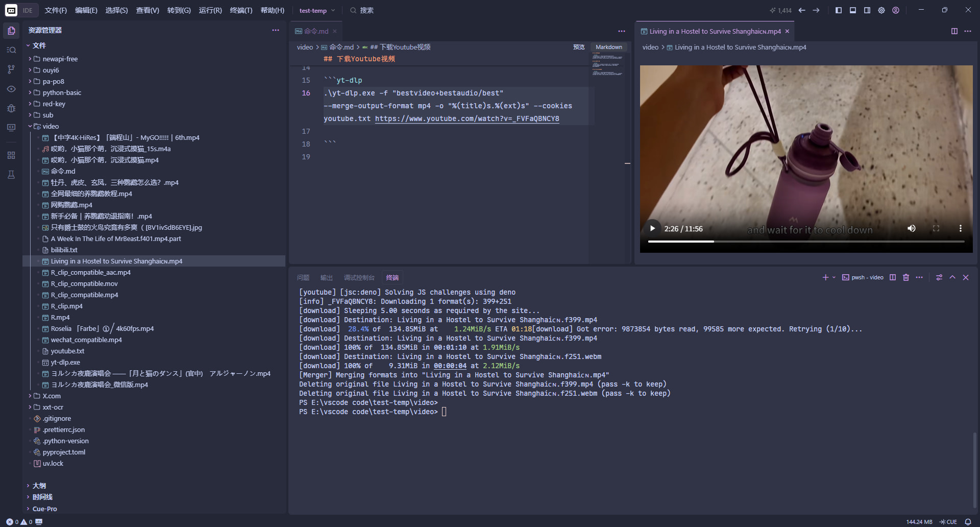Switch to the 问题 panel tab
Image resolution: width=980 pixels, height=527 pixels.
click(x=303, y=277)
